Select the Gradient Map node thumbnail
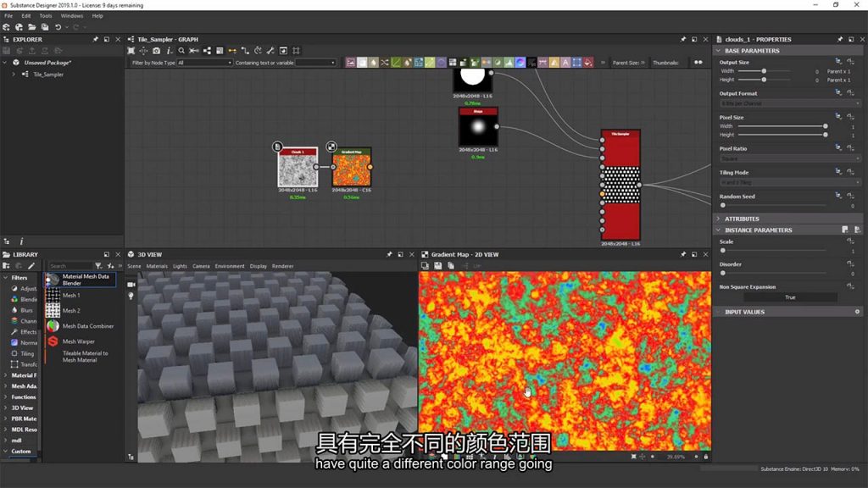 (352, 169)
